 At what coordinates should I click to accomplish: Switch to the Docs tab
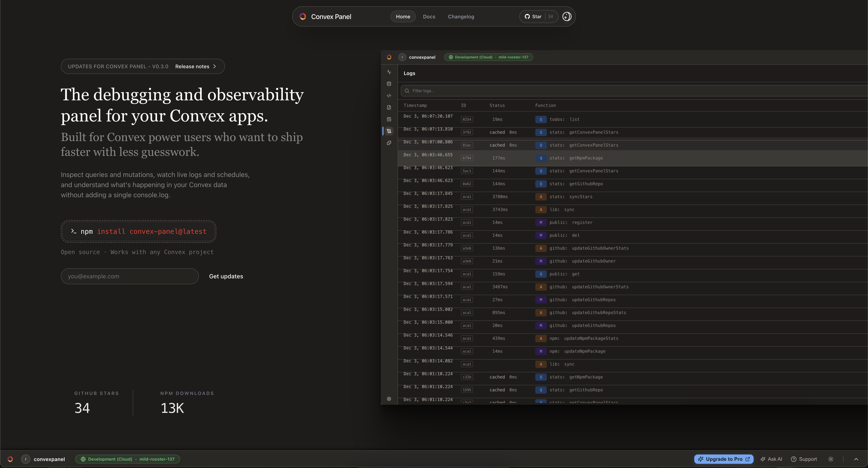pos(429,16)
